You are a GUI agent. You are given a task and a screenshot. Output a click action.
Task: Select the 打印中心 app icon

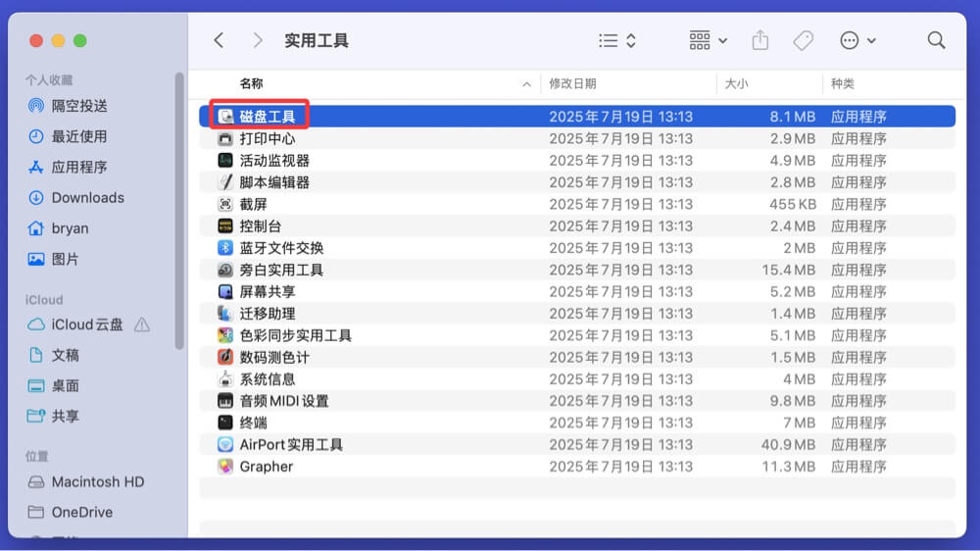(225, 138)
